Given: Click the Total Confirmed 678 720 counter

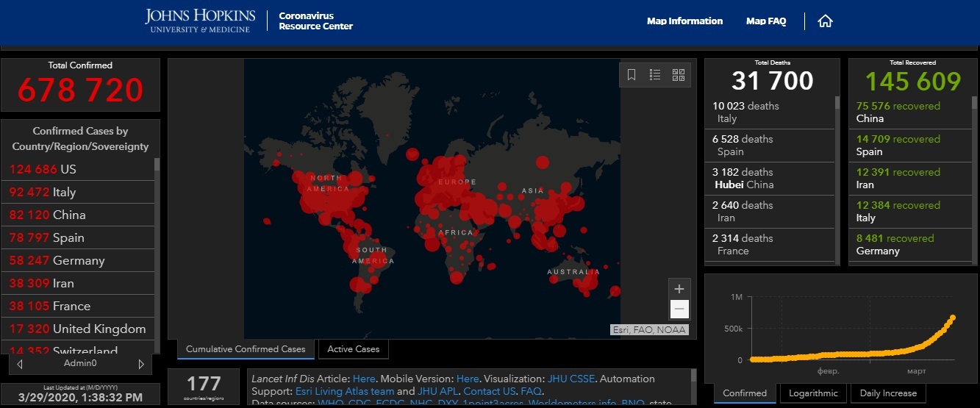Looking at the screenshot, I should coord(80,90).
